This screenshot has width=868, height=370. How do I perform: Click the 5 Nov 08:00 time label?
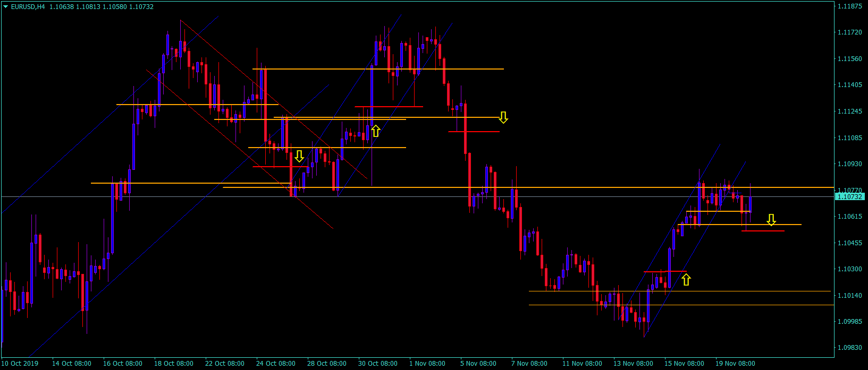(478, 364)
